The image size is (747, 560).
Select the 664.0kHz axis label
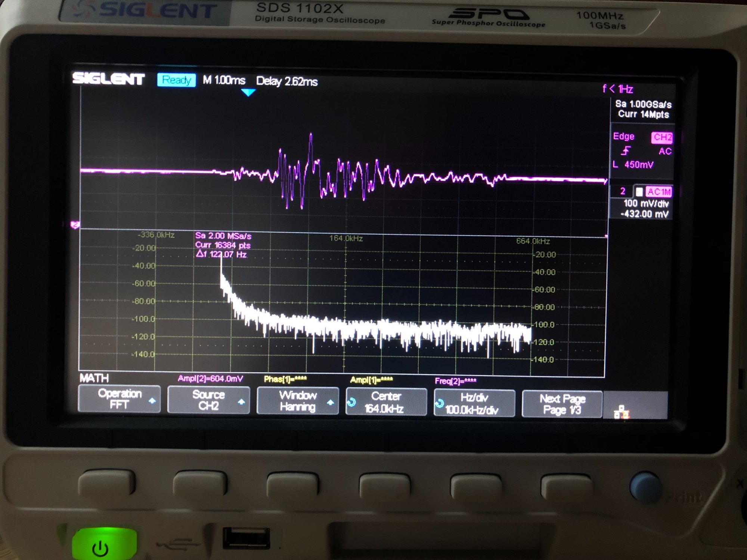pos(533,241)
